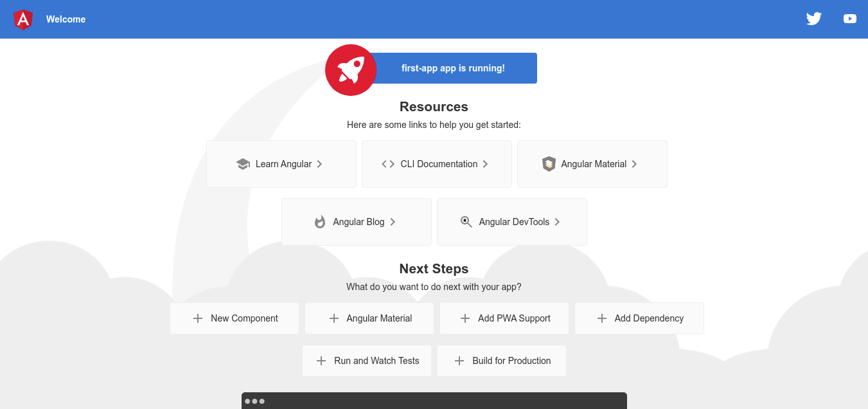Click the Angular DevTools magnifier icon
Screen dimensions: 868x409
click(x=466, y=222)
